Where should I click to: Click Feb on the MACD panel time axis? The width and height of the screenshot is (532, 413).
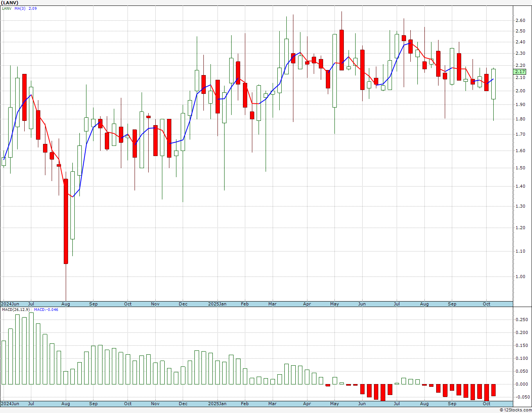245,404
